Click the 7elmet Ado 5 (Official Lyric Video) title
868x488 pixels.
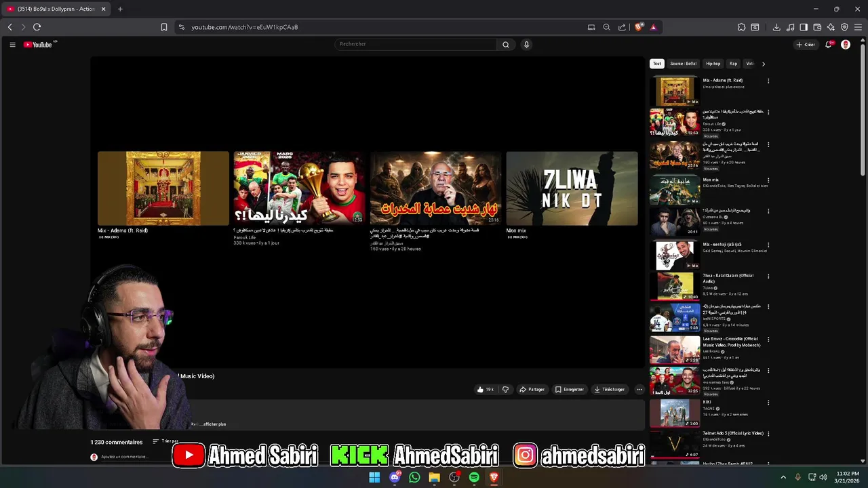click(x=733, y=433)
